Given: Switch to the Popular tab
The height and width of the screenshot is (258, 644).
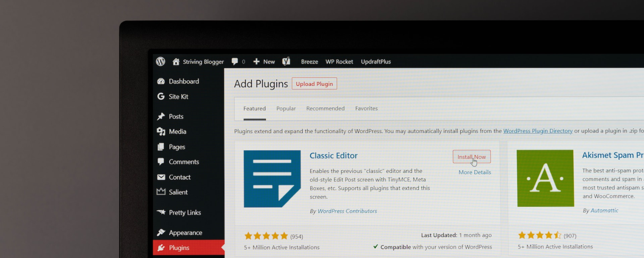Looking at the screenshot, I should 286,108.
